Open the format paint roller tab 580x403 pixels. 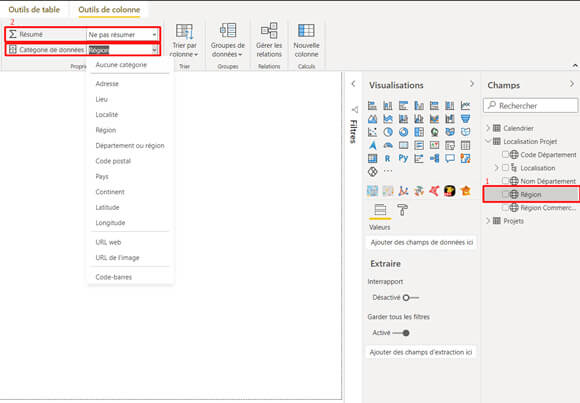tap(402, 210)
